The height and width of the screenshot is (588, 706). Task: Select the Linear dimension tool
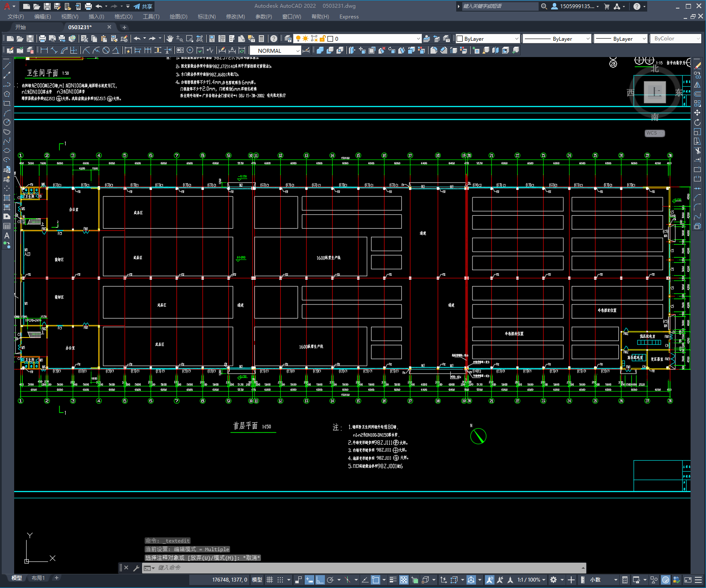pos(44,51)
